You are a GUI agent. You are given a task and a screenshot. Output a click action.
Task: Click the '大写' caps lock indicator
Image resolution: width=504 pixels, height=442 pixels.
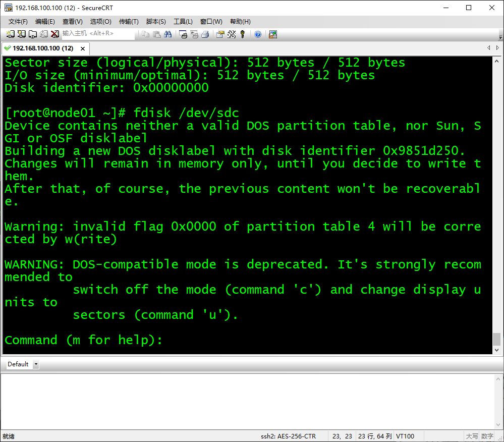[472, 436]
